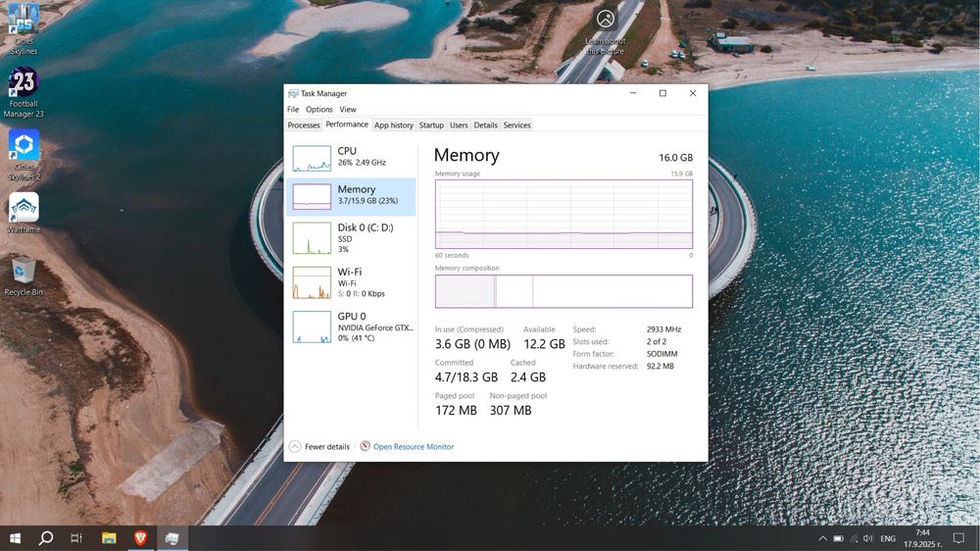Click the '2933 MHz' speed value
Screen dimensions: 980x551
click(663, 329)
